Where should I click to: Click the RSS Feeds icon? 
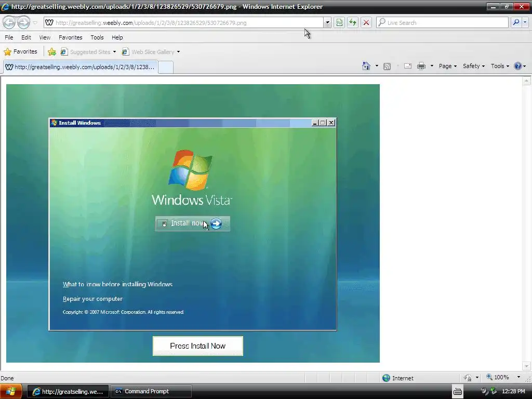point(387,66)
